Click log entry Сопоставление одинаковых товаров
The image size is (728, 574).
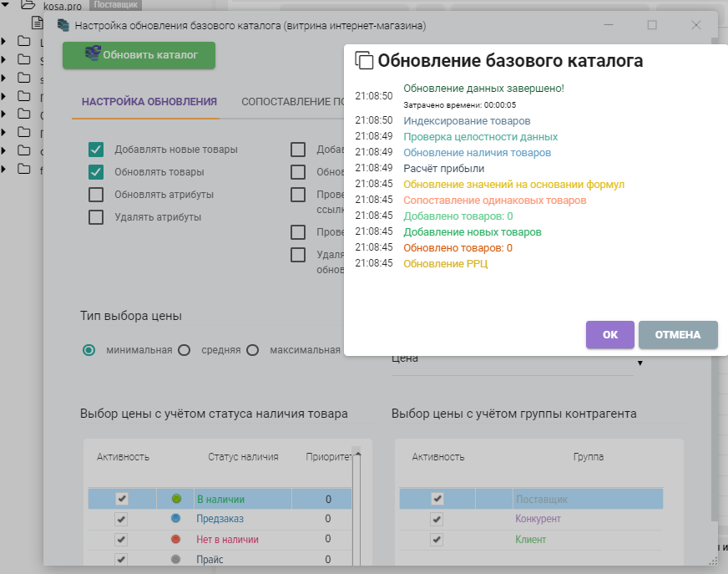coord(495,201)
